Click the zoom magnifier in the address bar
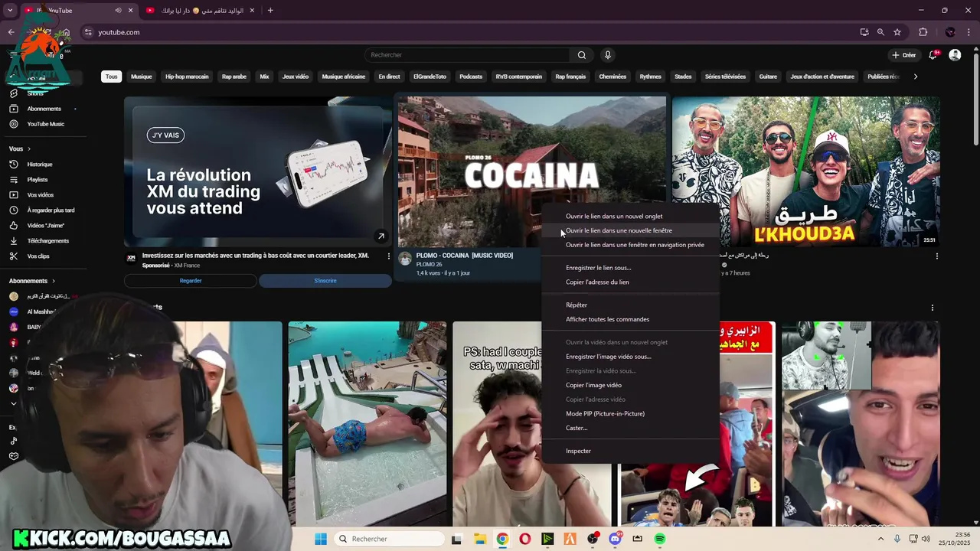The height and width of the screenshot is (551, 980). (x=880, y=32)
